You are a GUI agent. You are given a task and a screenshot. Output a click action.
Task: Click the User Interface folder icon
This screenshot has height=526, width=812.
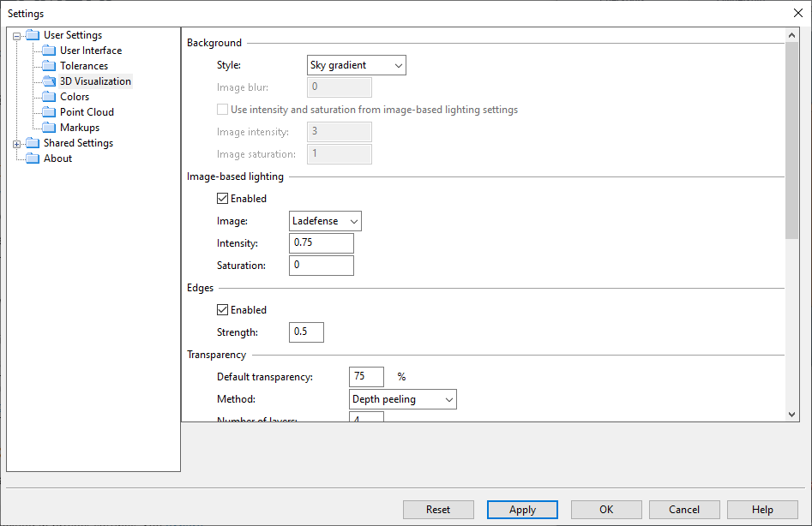[x=49, y=51]
